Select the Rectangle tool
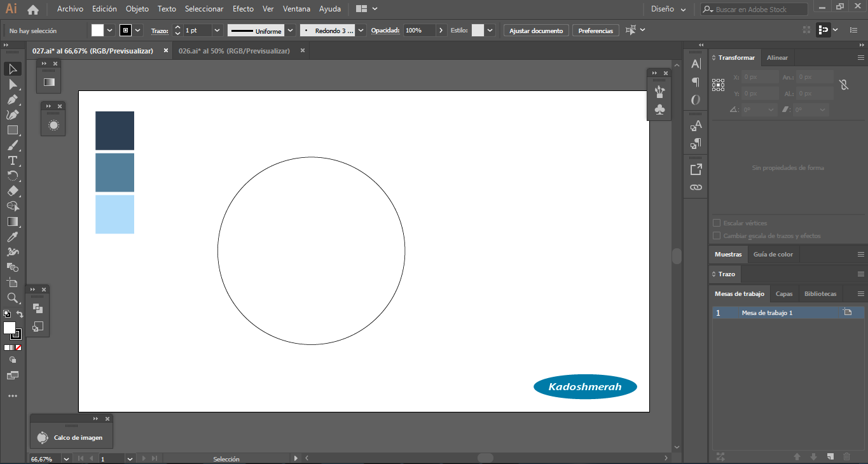 pos(13,130)
